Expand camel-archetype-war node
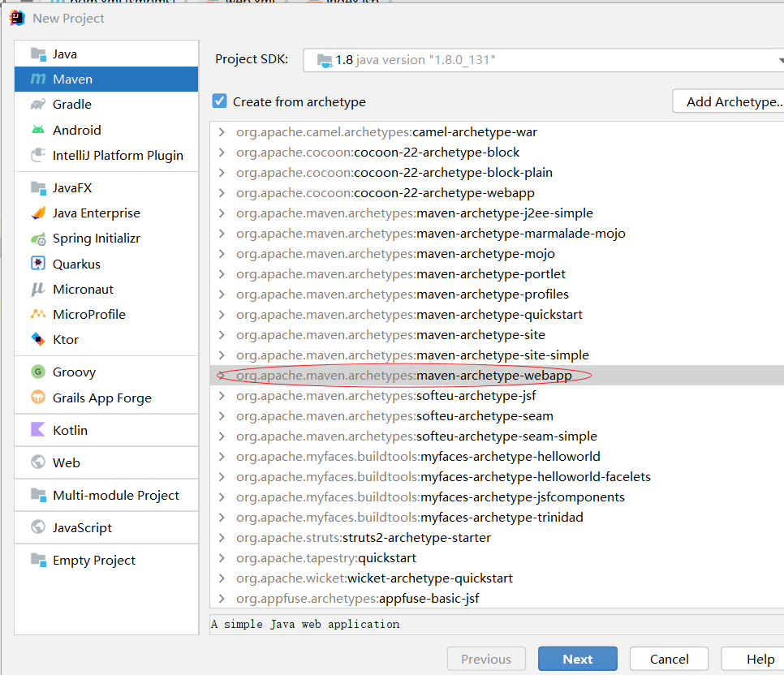Viewport: 784px width, 675px height. [222, 132]
